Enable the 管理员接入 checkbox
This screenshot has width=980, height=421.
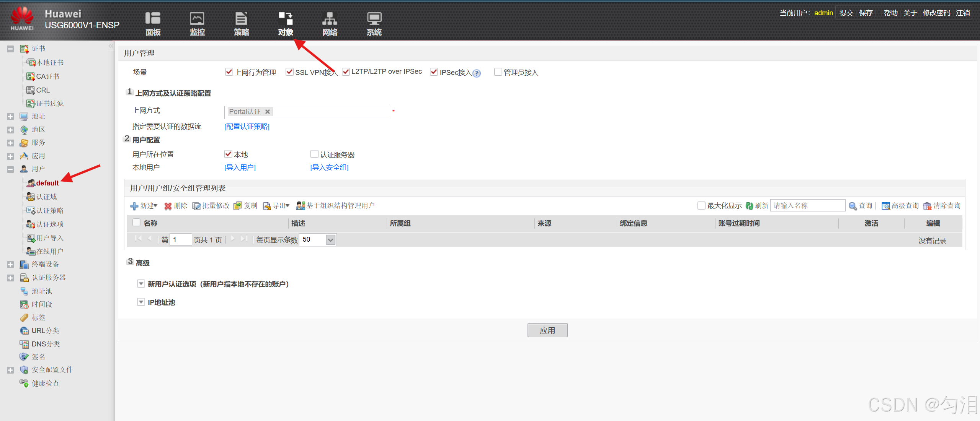click(x=498, y=72)
